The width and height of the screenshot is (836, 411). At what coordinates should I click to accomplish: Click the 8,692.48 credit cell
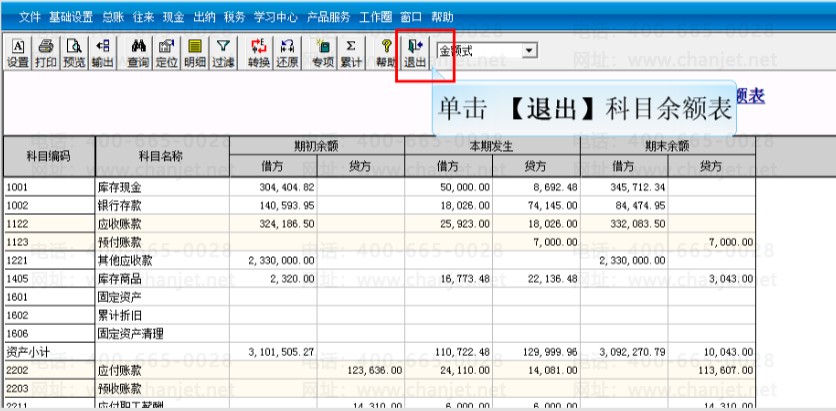click(x=536, y=187)
